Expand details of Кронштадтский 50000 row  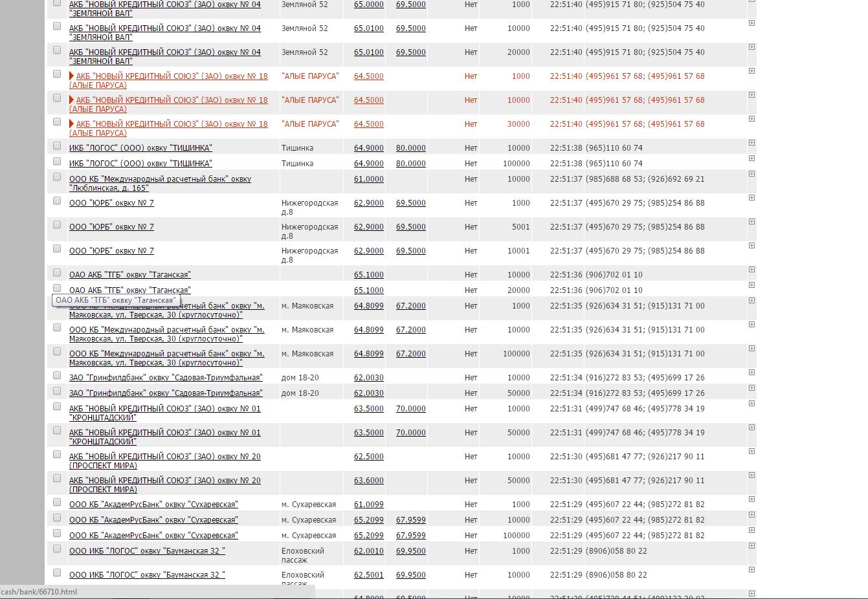[x=751, y=428]
